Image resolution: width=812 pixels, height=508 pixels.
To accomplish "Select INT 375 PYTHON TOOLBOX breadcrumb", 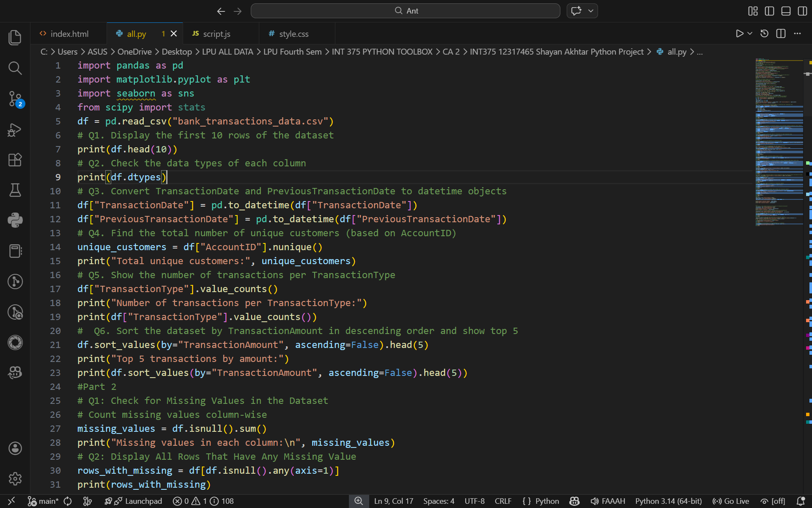I will coord(382,52).
